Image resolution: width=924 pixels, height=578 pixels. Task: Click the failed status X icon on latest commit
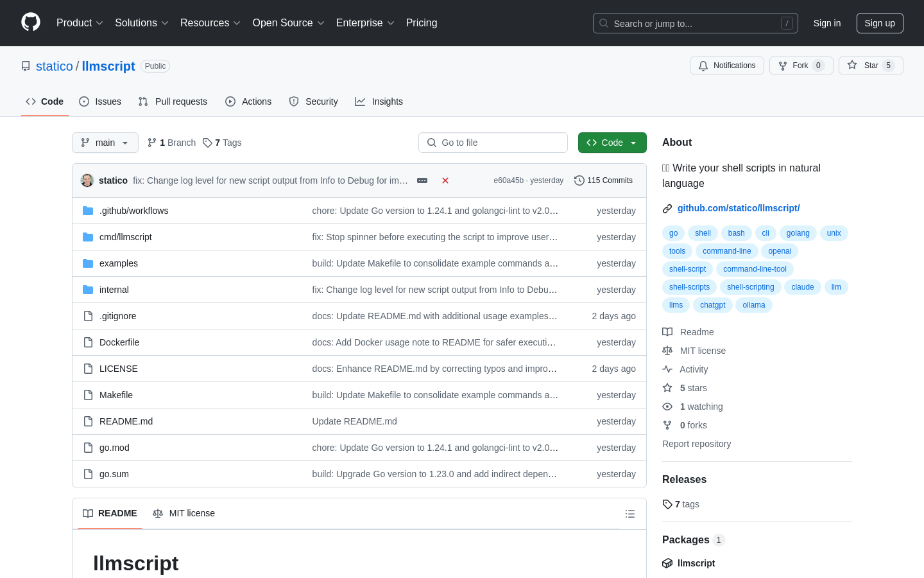click(x=445, y=180)
